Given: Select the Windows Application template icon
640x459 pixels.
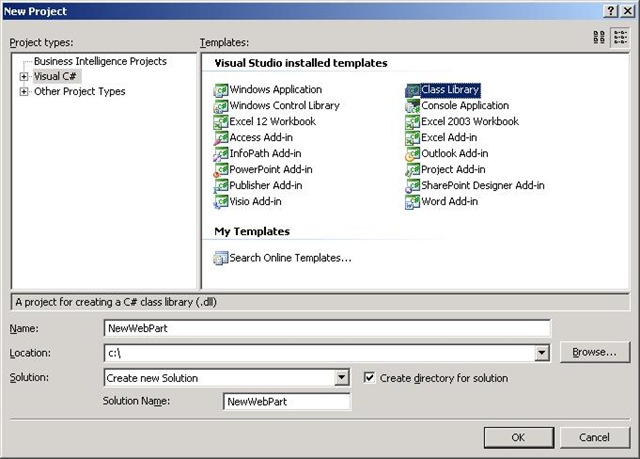Looking at the screenshot, I should 221,90.
